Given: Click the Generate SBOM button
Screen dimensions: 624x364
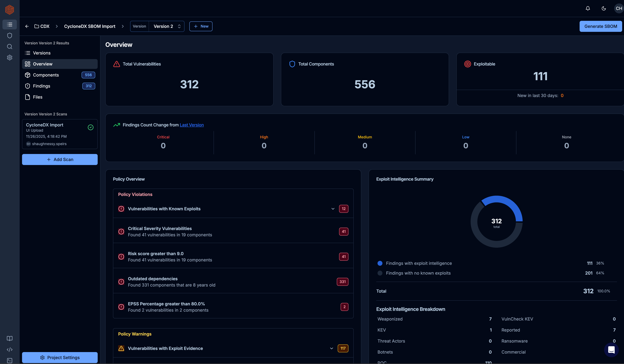Looking at the screenshot, I should point(600,26).
